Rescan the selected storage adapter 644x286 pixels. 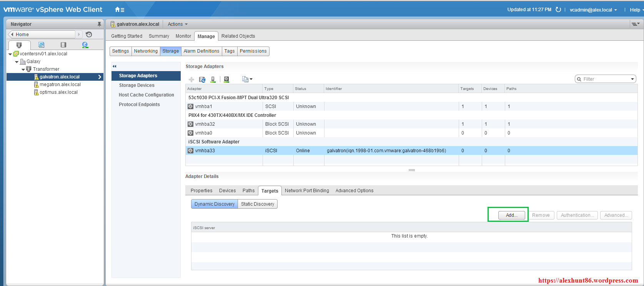pyautogui.click(x=226, y=80)
